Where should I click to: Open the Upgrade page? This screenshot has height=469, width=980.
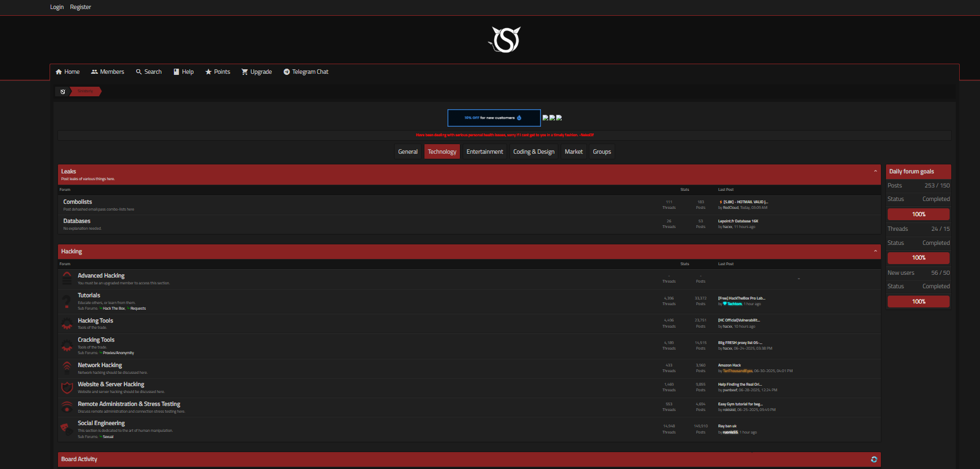[x=257, y=72]
